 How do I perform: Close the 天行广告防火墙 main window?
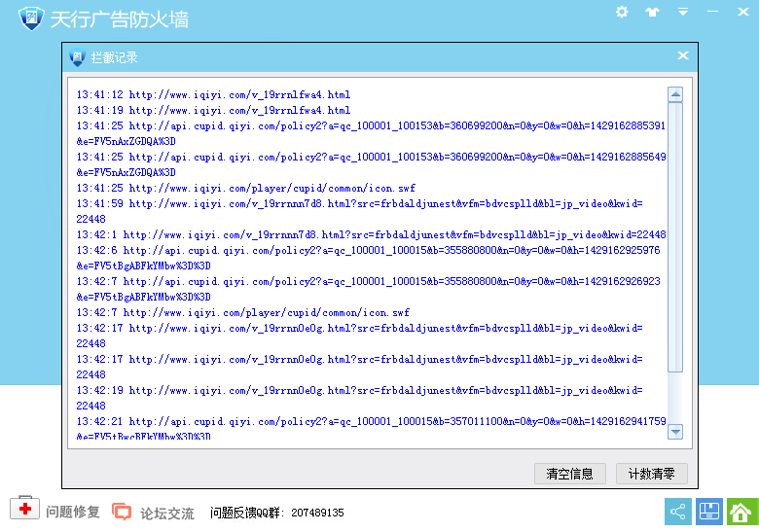pos(743,12)
